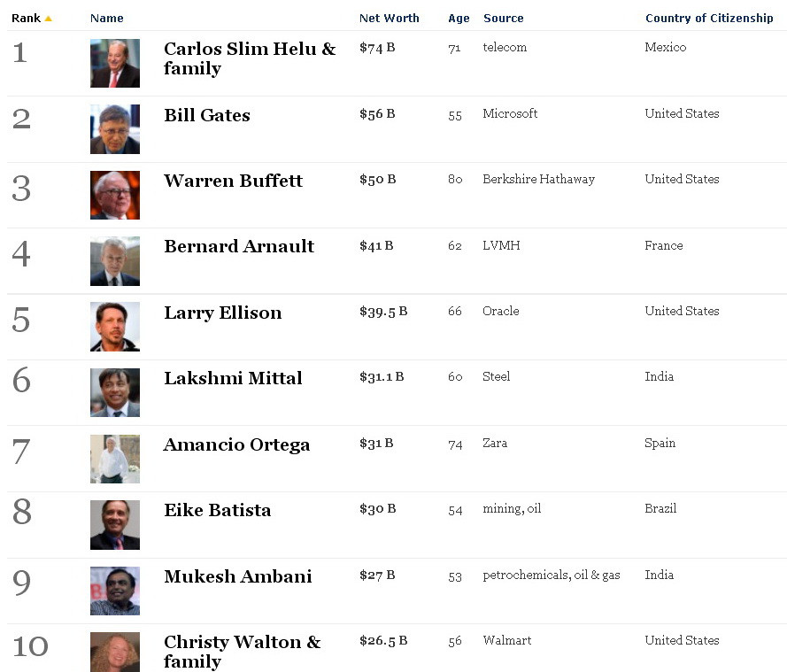
Task: Click Carlos Slim Helu's portrait thumbnail
Action: (114, 63)
